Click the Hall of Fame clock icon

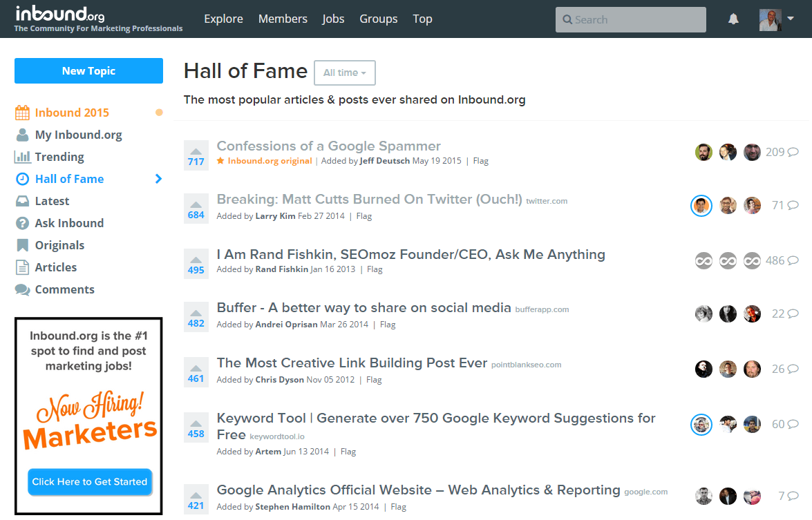click(x=22, y=179)
